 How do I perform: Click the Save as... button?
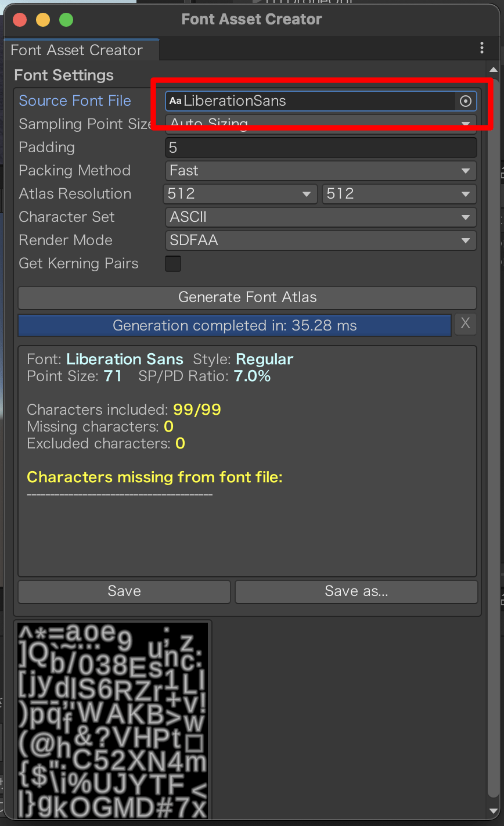(356, 591)
